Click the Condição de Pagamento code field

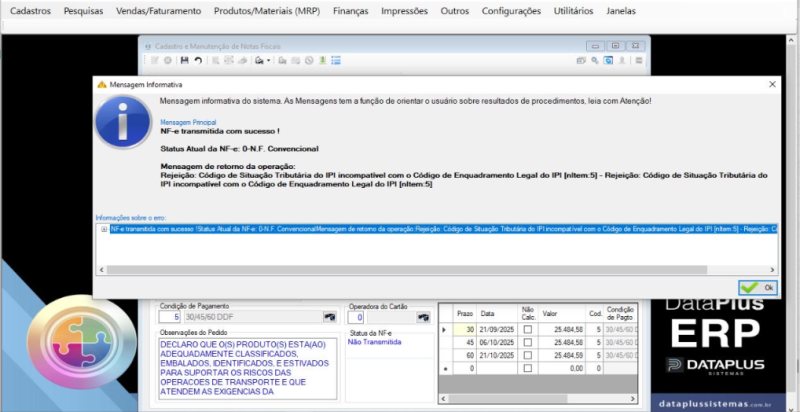[169, 317]
